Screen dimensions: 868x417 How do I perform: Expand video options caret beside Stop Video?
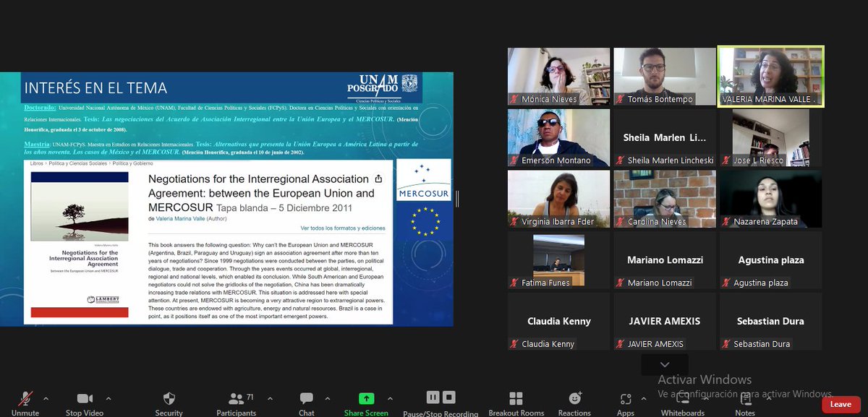tap(109, 398)
